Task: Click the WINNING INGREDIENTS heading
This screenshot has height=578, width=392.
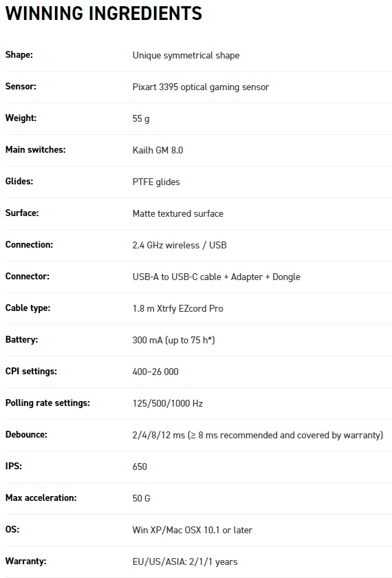Action: (x=104, y=13)
